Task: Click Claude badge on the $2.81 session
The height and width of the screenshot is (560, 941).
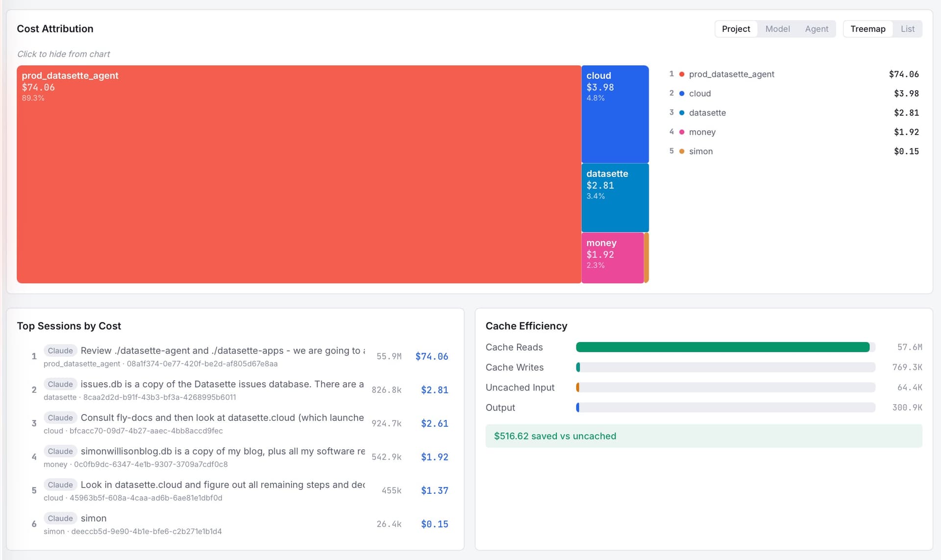Action: pos(60,384)
